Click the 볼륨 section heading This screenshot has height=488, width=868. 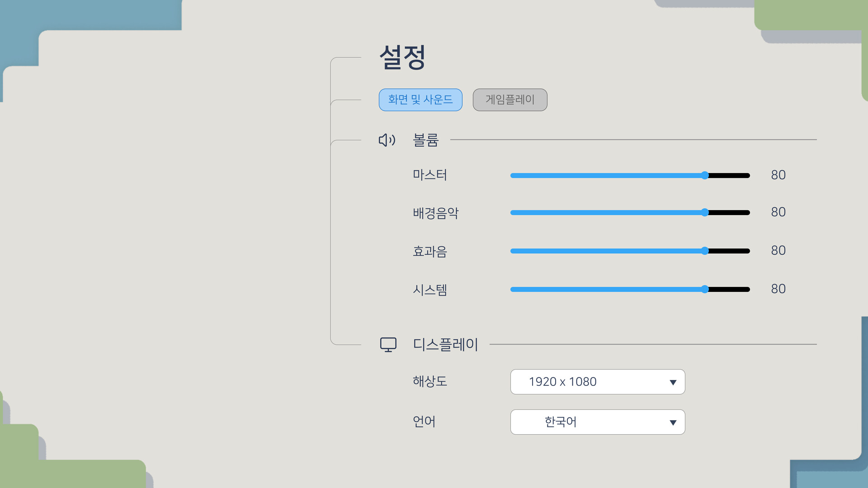(x=425, y=140)
